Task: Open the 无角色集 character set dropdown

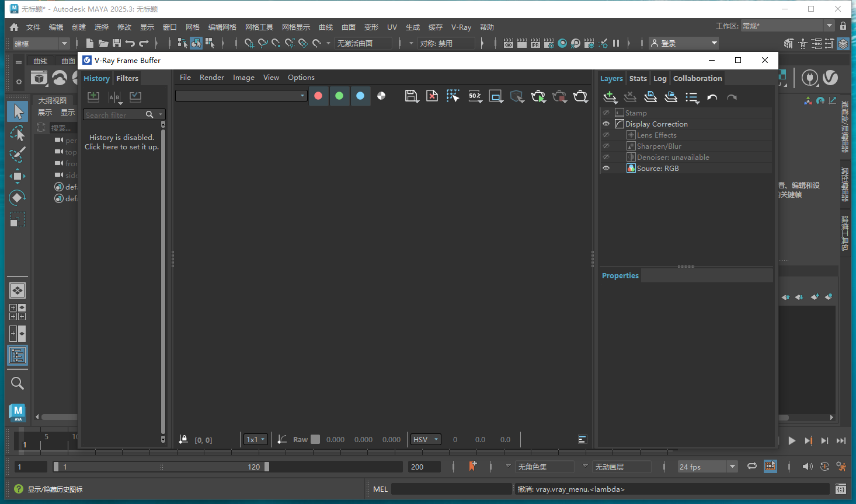Action: pyautogui.click(x=544, y=467)
